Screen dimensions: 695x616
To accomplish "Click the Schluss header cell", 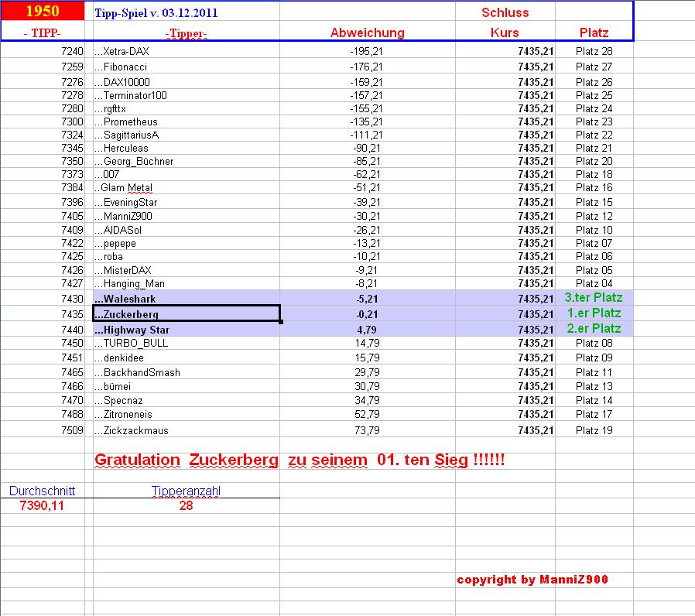I will tap(507, 12).
